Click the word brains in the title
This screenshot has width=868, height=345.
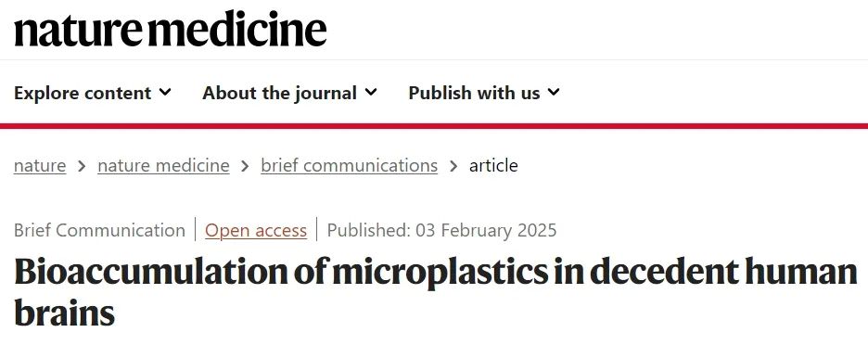64,313
